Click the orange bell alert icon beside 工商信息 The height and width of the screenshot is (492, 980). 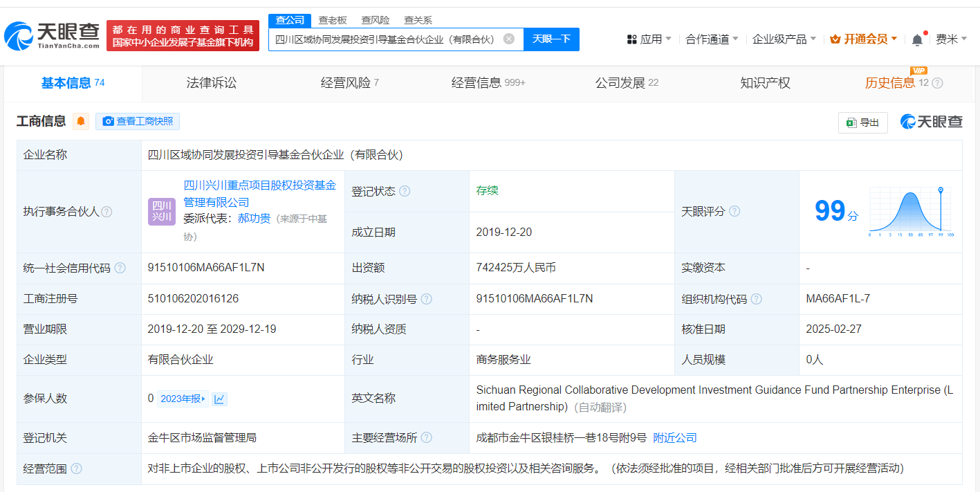tap(81, 121)
